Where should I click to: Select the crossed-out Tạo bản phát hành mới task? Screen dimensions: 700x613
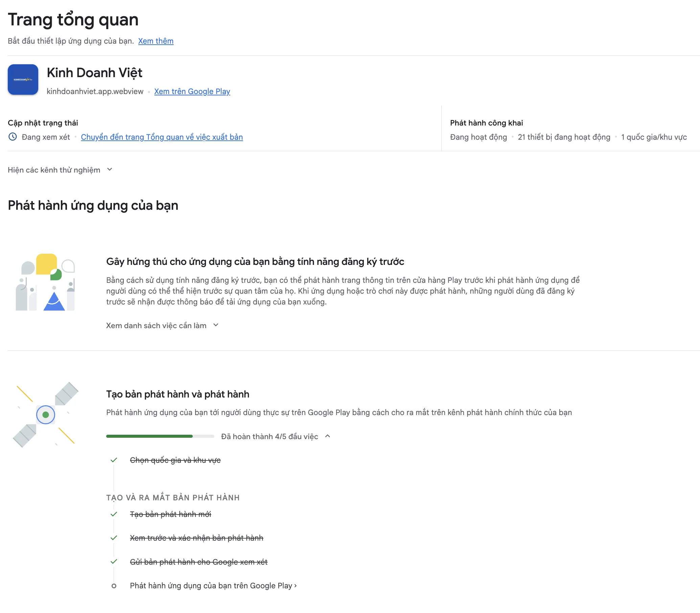pos(170,514)
